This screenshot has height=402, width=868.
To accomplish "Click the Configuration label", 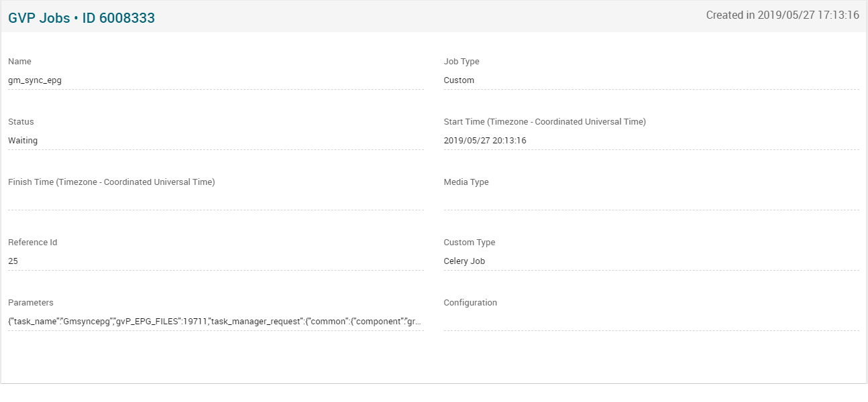I will pos(470,303).
